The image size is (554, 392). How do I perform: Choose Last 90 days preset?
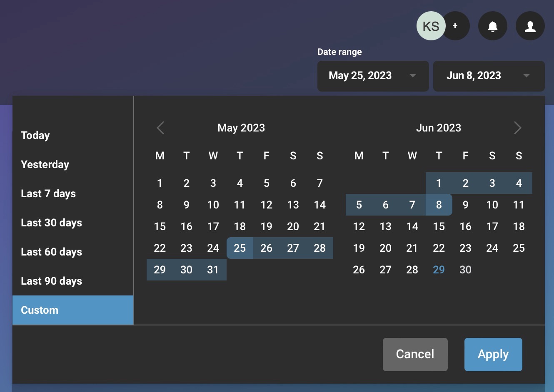click(x=51, y=281)
